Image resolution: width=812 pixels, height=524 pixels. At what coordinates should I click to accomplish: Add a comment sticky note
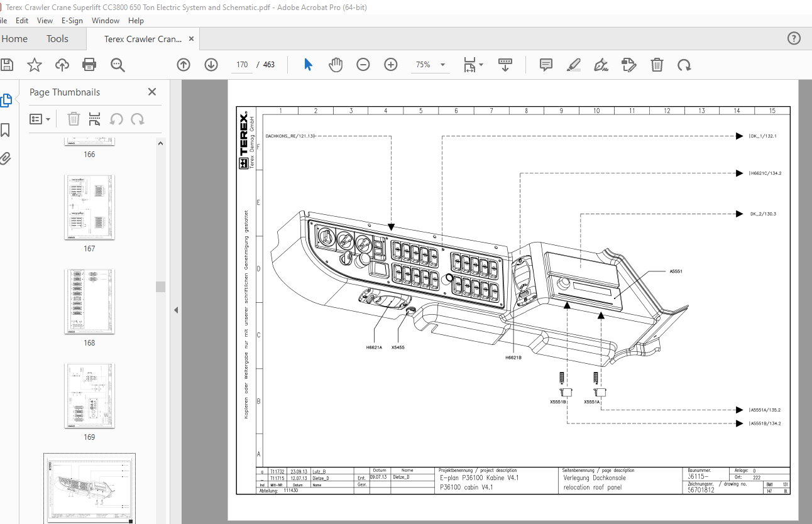click(546, 65)
